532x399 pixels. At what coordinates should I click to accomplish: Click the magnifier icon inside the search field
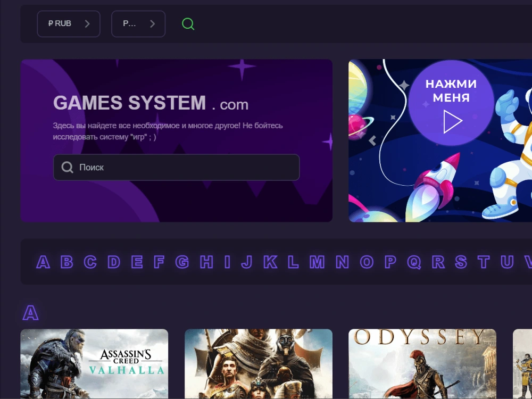tap(67, 167)
